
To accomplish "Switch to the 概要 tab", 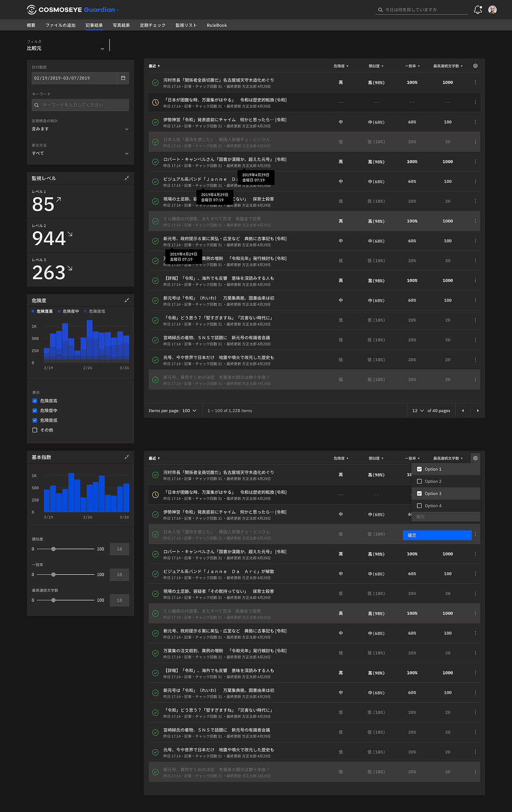I will pyautogui.click(x=31, y=25).
